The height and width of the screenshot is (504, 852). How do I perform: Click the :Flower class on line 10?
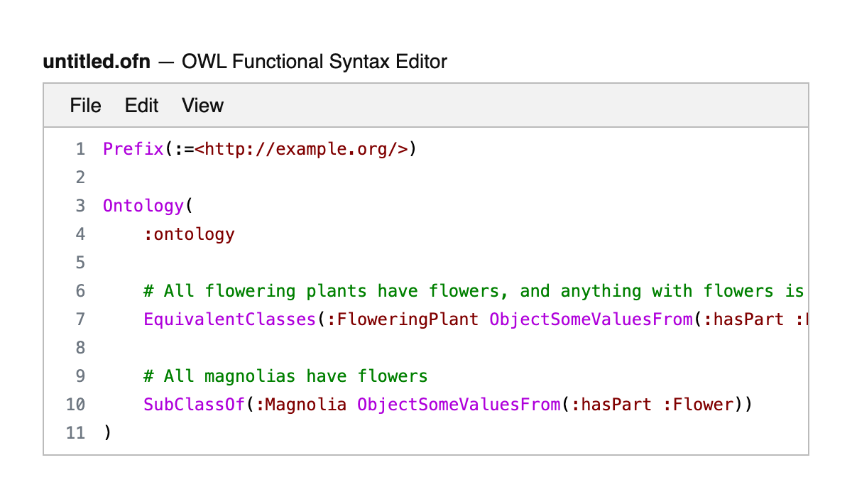(697, 405)
